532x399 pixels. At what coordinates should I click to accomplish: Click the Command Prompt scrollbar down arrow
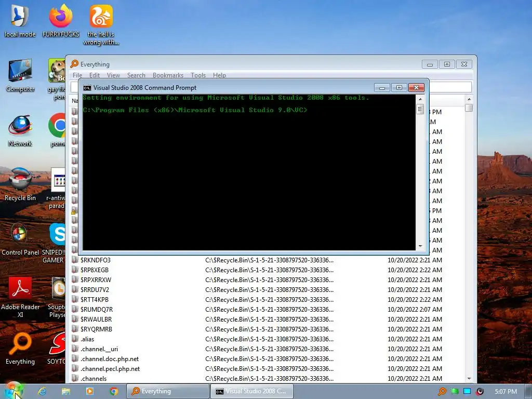point(420,246)
